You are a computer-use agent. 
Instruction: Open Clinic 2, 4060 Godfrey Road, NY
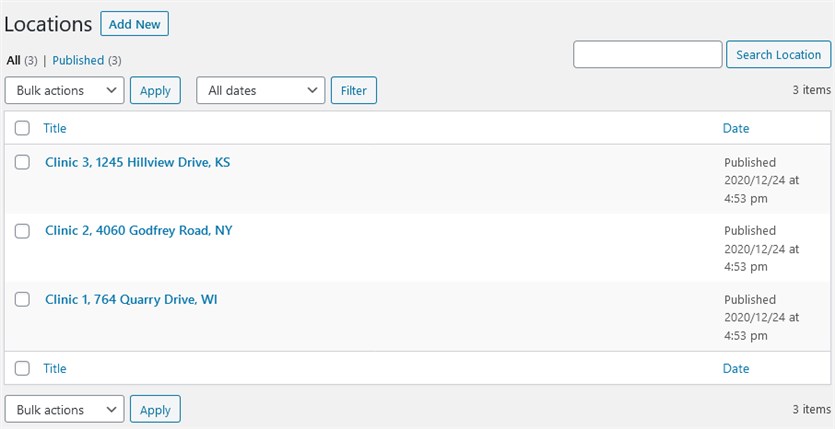point(138,231)
